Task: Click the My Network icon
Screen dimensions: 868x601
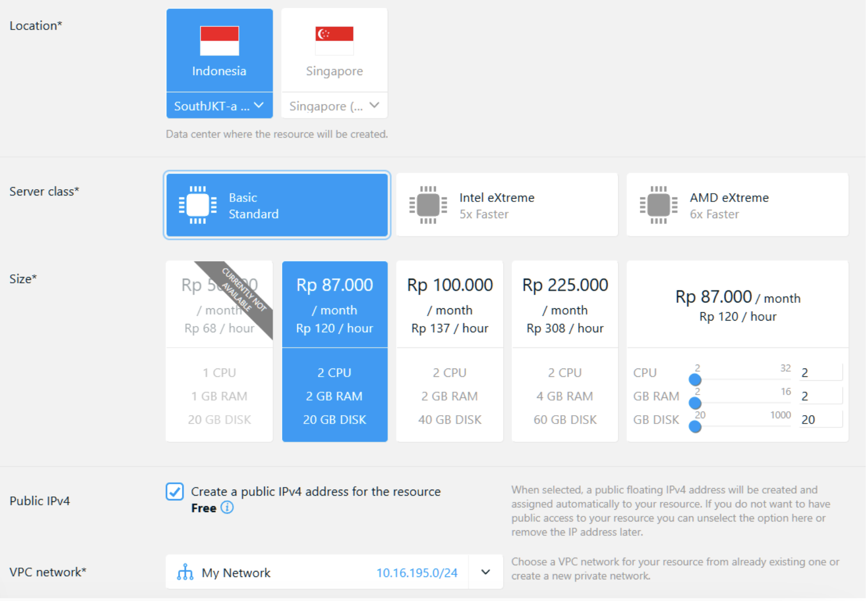Action: (x=185, y=572)
